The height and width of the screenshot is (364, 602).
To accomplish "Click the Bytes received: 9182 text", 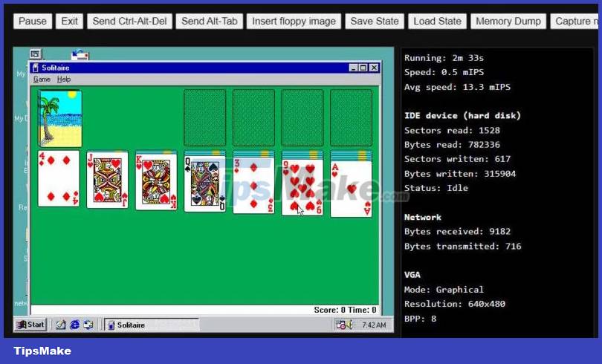I will [x=457, y=232].
